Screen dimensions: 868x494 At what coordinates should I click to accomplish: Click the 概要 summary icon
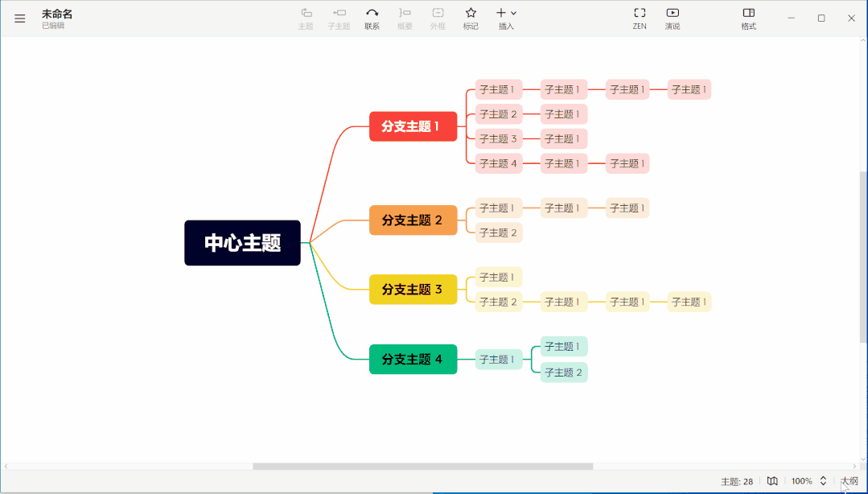405,13
